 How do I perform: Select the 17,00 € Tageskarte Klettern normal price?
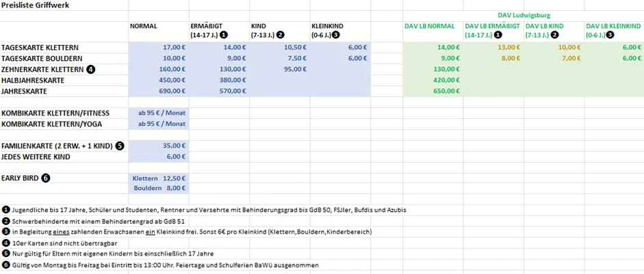pos(159,48)
